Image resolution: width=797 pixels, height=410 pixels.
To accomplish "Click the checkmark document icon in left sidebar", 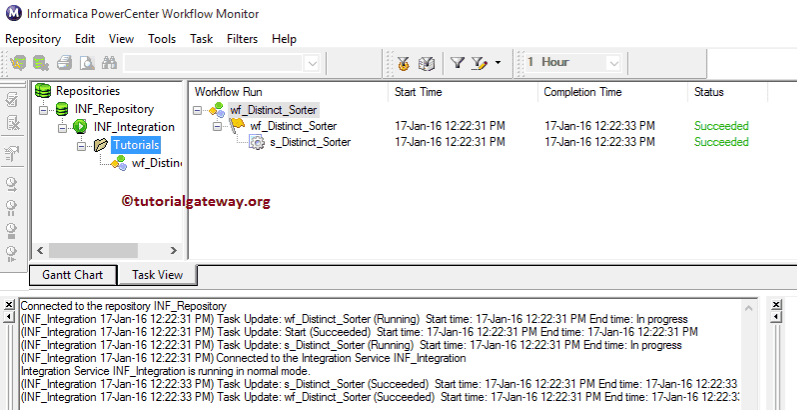I will click(x=12, y=99).
